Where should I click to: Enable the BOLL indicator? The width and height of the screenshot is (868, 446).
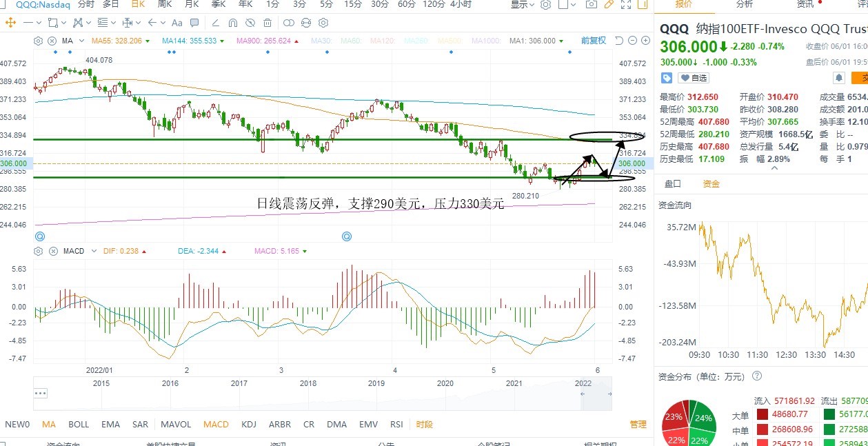[x=79, y=425]
